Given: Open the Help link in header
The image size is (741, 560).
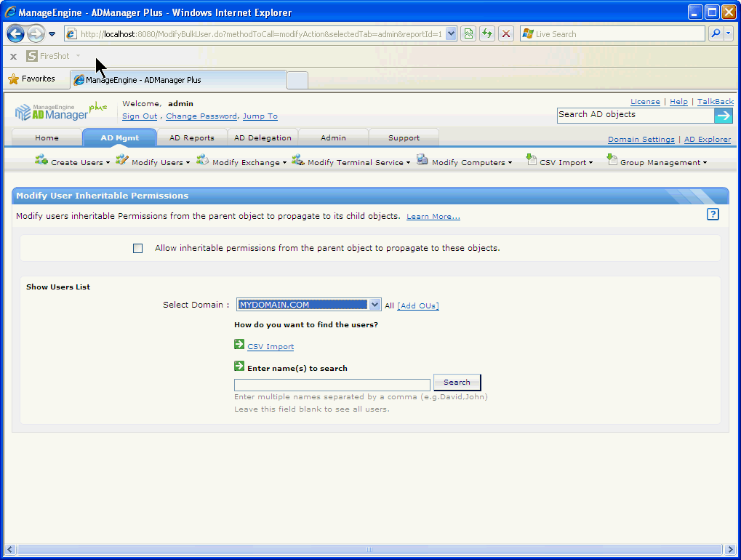Looking at the screenshot, I should point(678,102).
